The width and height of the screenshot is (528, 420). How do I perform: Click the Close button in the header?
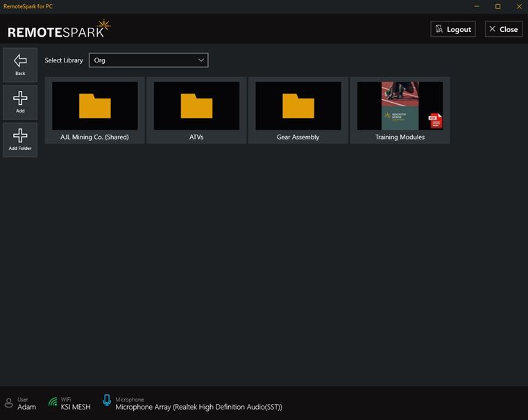[x=504, y=29]
